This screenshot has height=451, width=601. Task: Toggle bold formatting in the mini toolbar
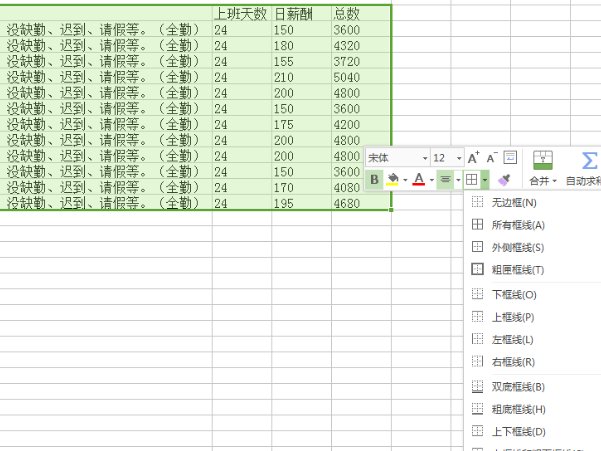(374, 179)
